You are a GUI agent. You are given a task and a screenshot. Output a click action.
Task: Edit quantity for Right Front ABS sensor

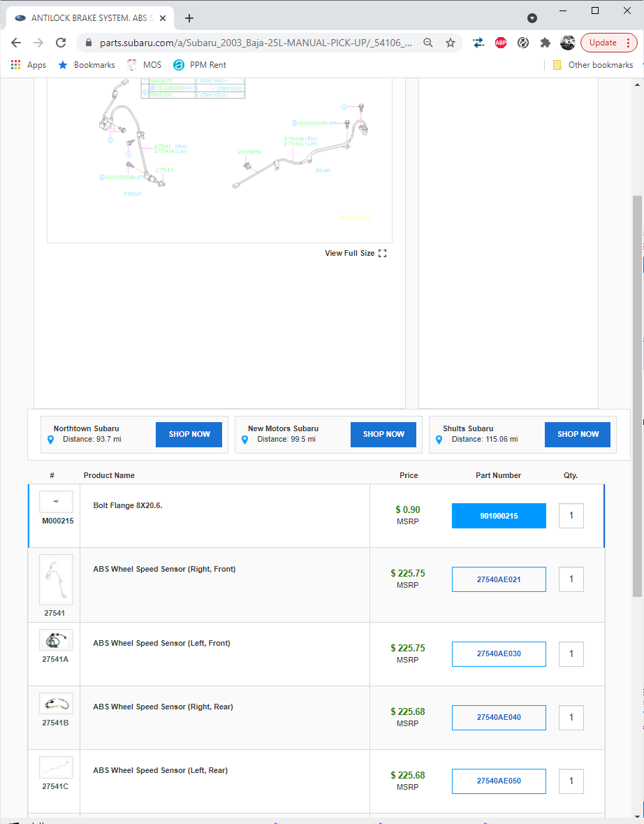[571, 579]
